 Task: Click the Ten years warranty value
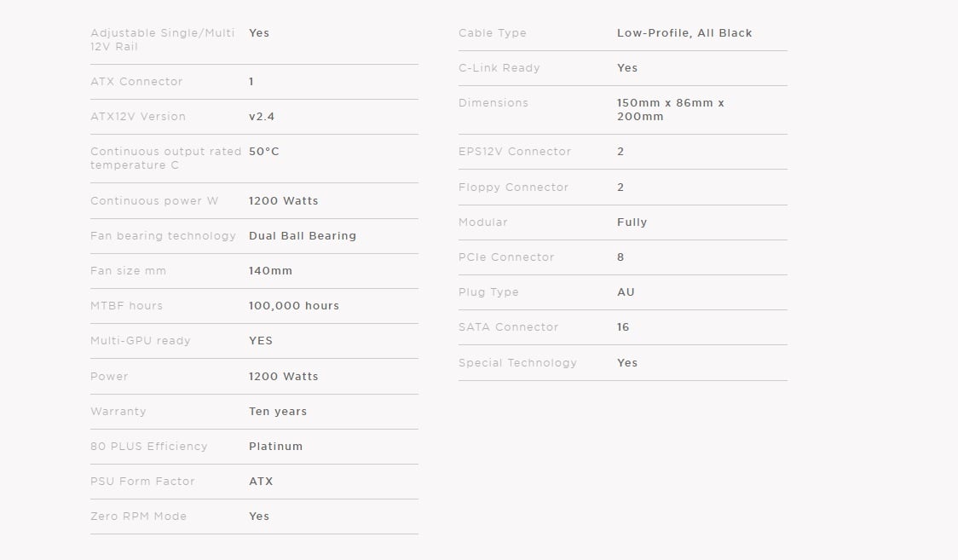click(278, 412)
